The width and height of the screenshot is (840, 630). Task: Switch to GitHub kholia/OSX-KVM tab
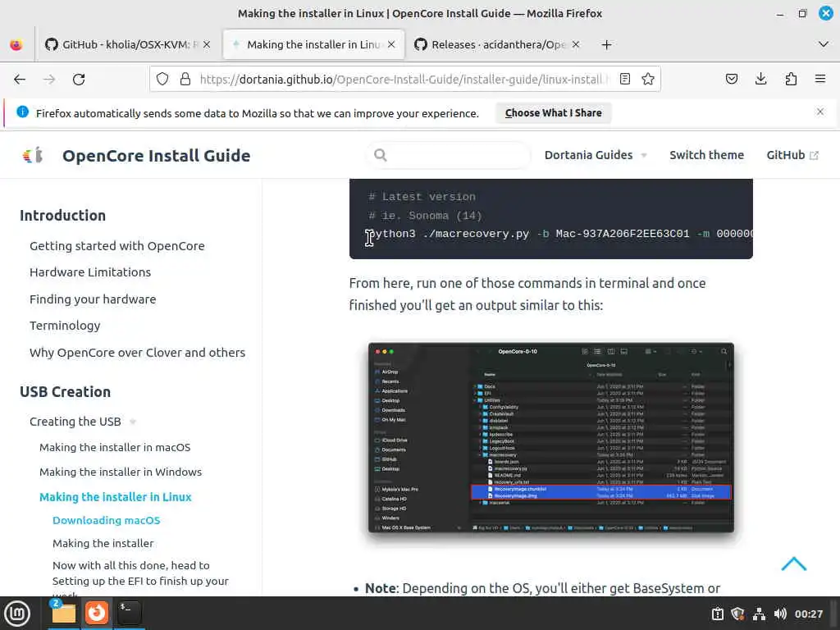[127, 44]
